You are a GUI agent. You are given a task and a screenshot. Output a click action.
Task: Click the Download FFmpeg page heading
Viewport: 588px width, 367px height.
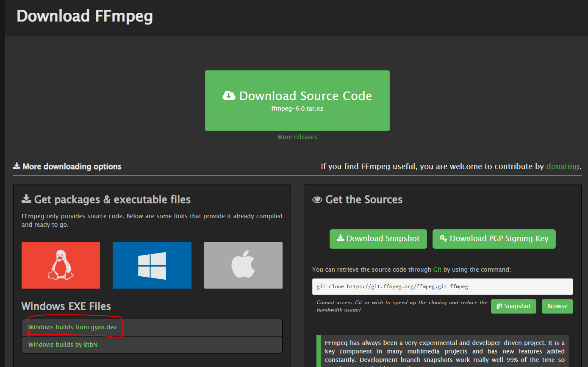coord(85,16)
